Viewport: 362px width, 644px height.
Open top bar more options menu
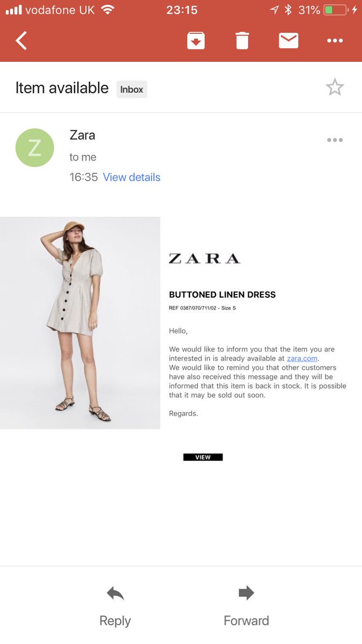point(335,41)
